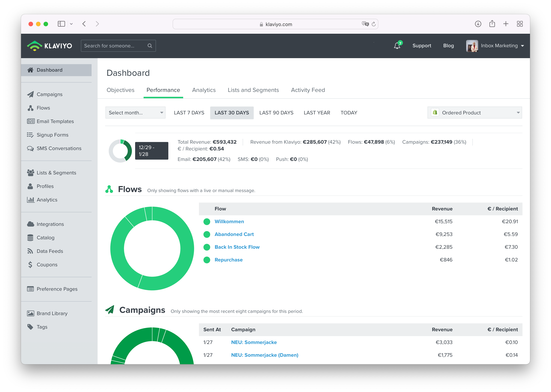Switch the range to TODAY
Image resolution: width=551 pixels, height=392 pixels.
[349, 113]
